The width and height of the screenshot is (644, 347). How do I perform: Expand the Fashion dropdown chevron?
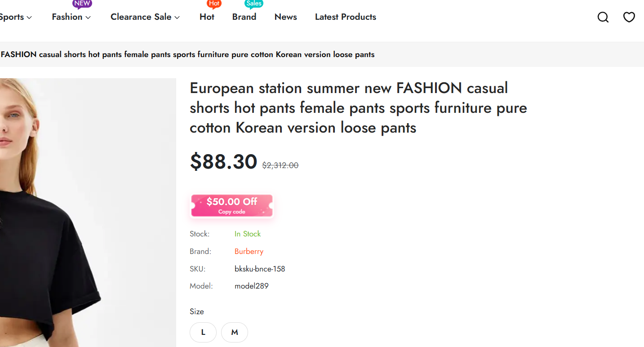click(88, 18)
